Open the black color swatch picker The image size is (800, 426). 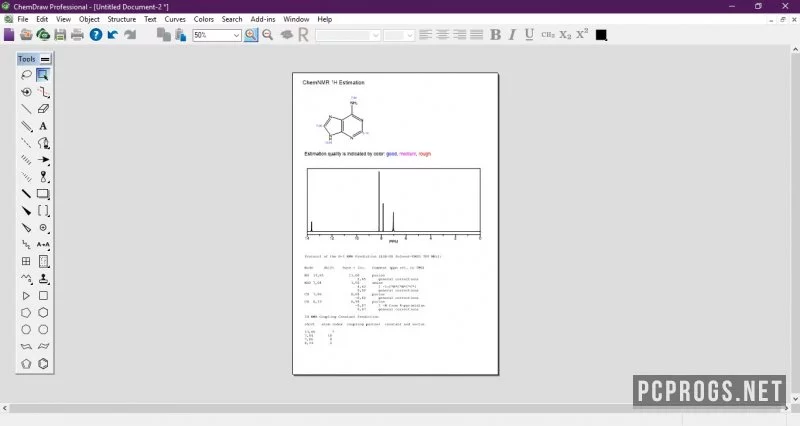[x=601, y=35]
